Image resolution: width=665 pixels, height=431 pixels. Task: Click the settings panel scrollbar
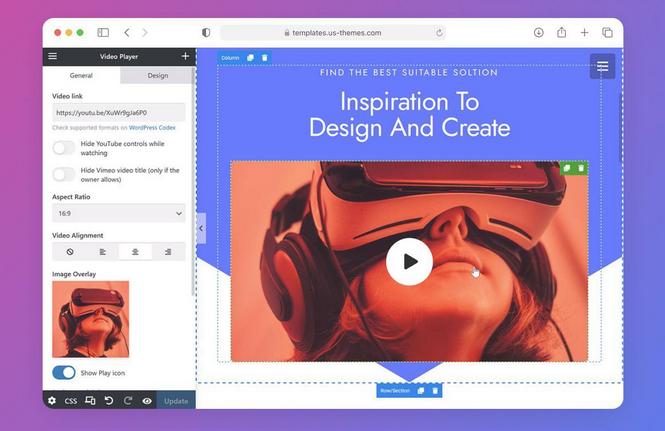[x=193, y=182]
